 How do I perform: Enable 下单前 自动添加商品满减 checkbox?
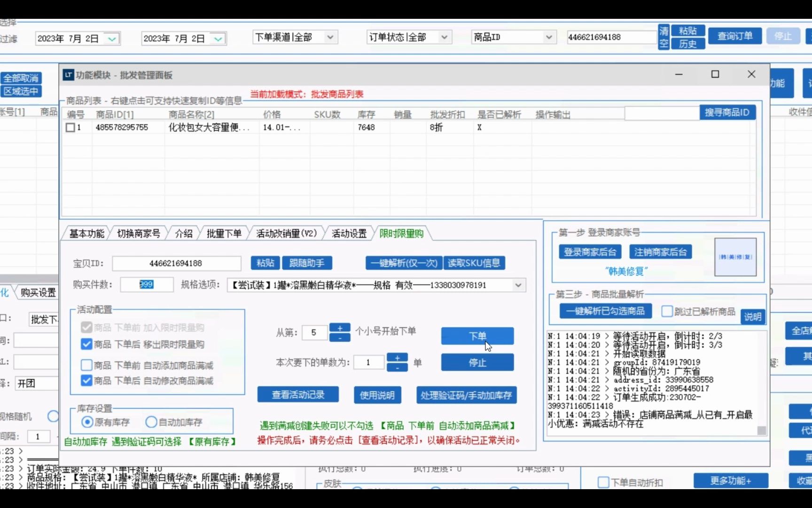tap(86, 365)
